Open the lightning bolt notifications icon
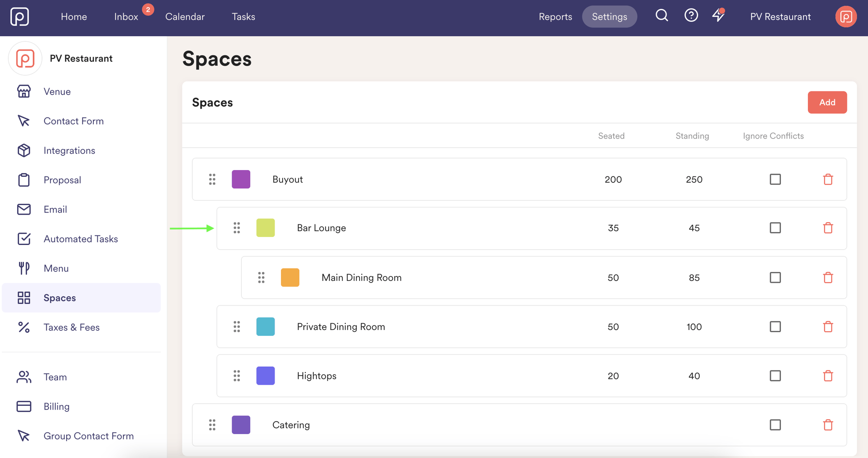 click(x=718, y=16)
